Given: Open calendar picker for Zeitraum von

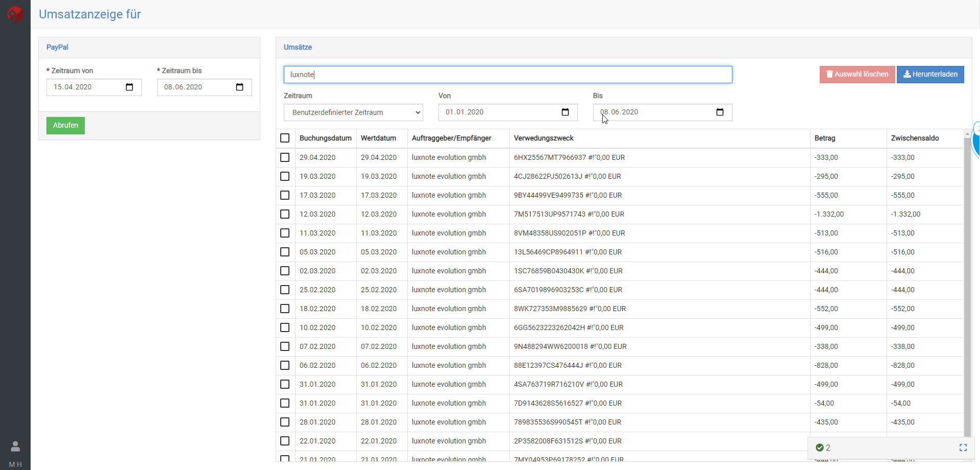Looking at the screenshot, I should pos(130,87).
